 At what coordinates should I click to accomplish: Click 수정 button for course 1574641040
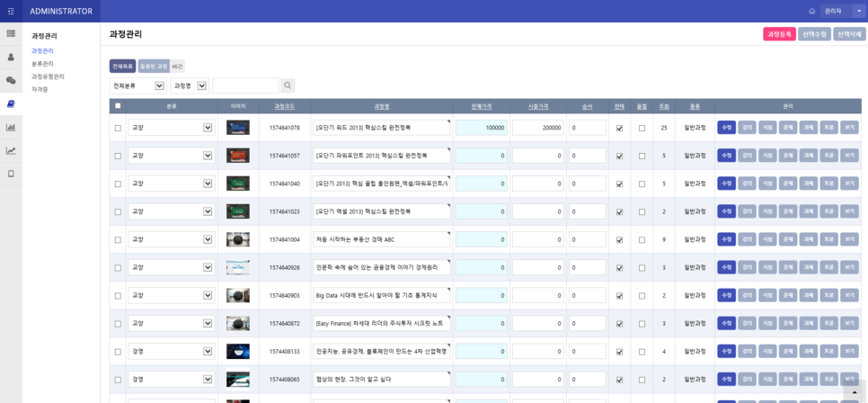coord(726,184)
